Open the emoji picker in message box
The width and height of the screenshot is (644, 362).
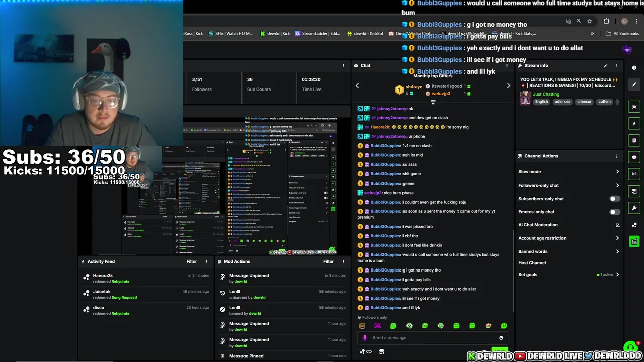[x=501, y=338]
